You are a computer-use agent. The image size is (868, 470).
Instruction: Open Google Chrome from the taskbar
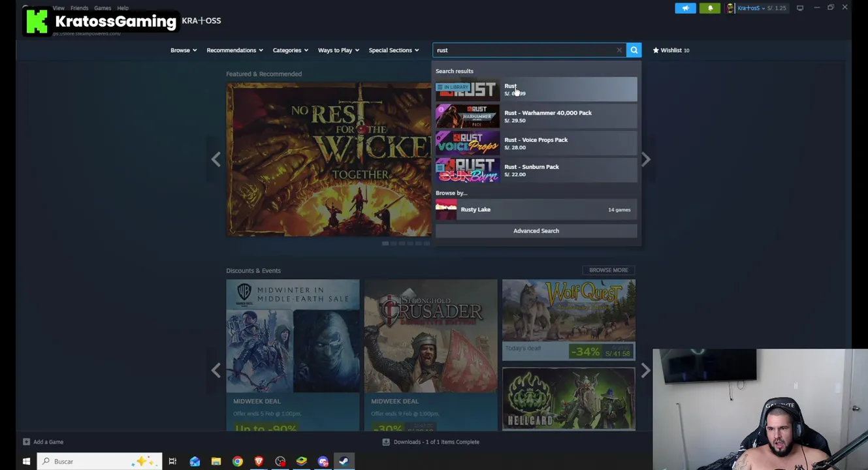pos(238,462)
